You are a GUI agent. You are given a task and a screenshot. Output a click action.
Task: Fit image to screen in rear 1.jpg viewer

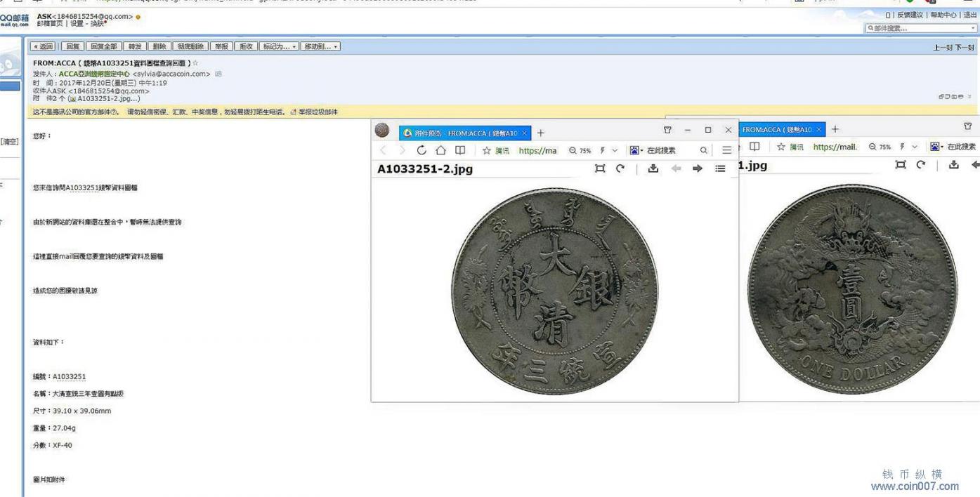901,165
